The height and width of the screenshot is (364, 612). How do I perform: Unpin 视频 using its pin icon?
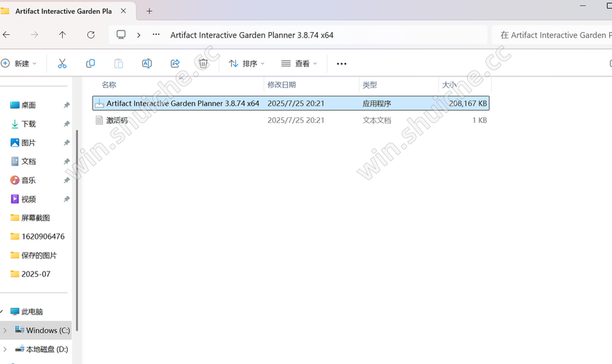coord(67,199)
